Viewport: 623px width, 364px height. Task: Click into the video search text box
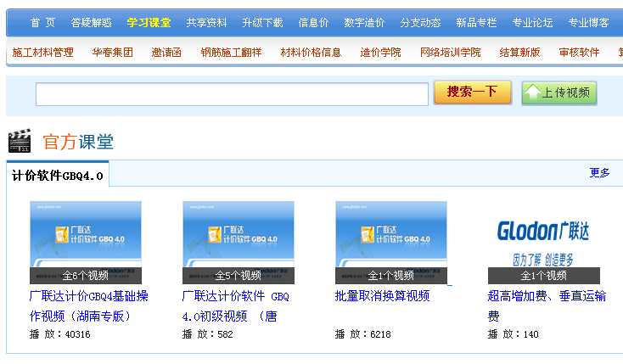(x=232, y=94)
